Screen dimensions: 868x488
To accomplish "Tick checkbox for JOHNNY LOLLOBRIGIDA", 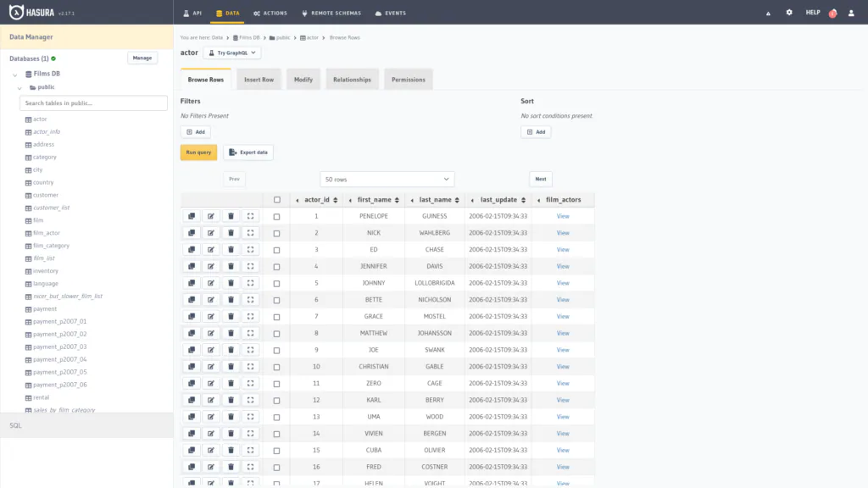I will click(277, 283).
